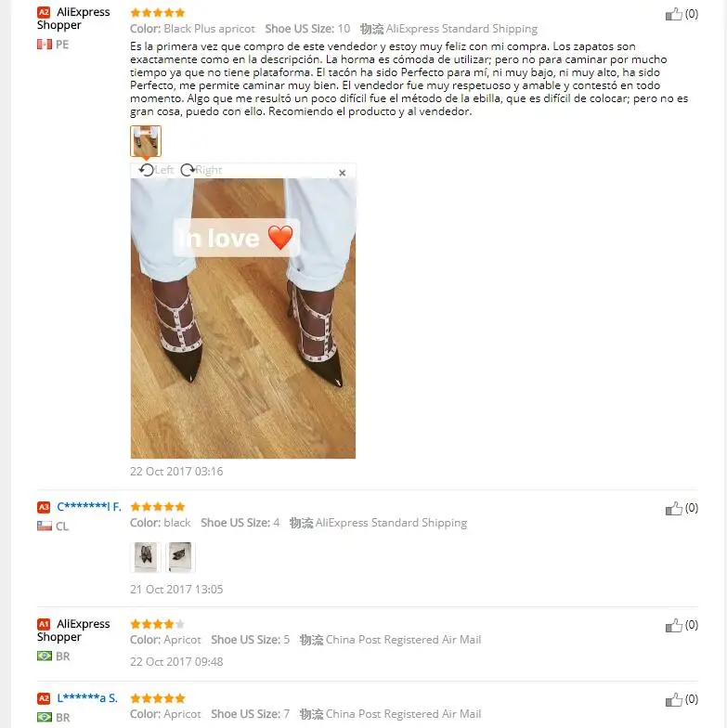
Task: Open the profile of C*******l F.
Action: click(89, 507)
